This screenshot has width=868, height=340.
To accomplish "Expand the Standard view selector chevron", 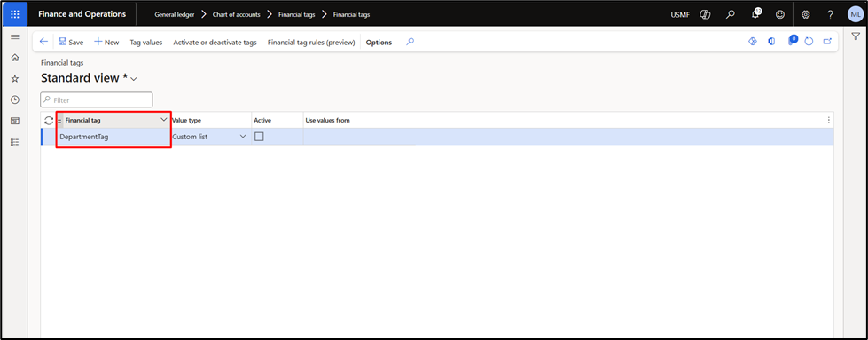I will [x=133, y=79].
